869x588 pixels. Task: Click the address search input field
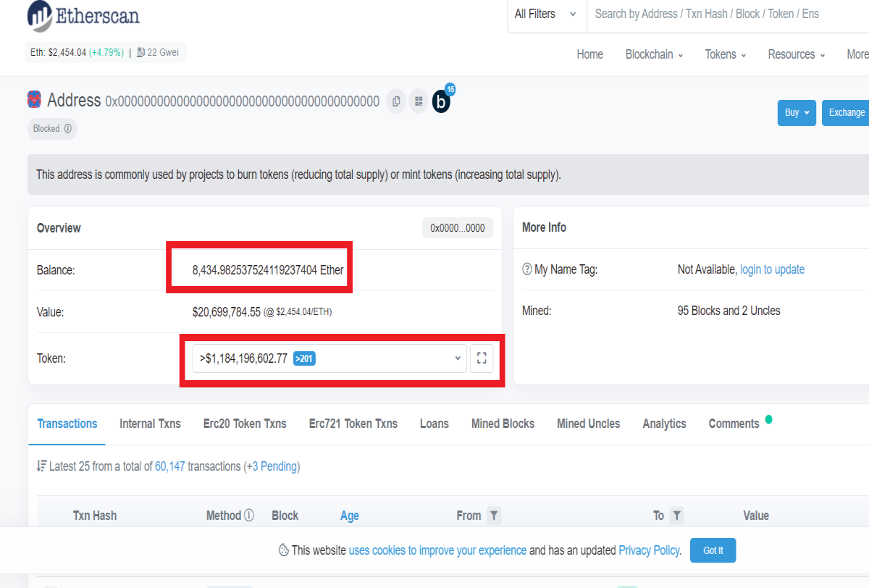[728, 14]
